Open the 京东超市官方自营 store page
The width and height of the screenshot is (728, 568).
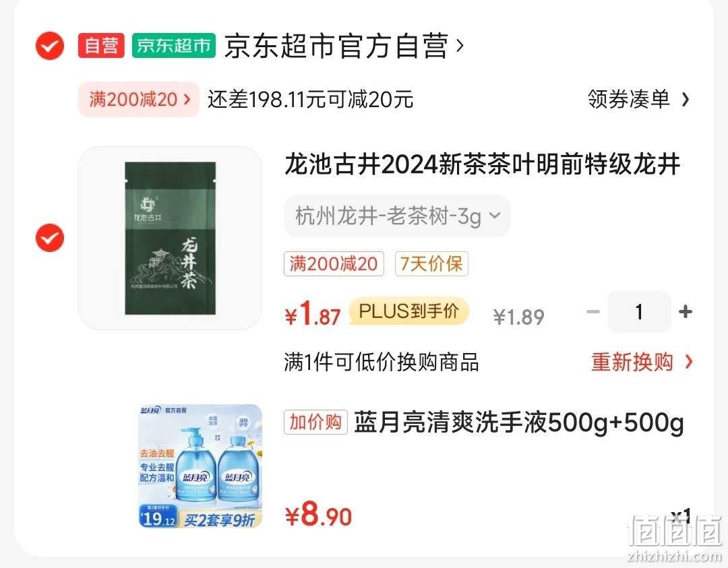(344, 46)
